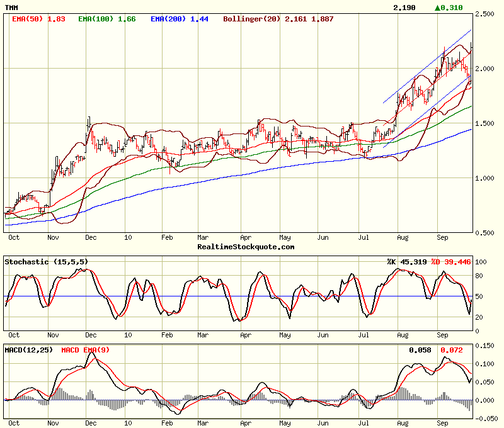Select the %D 39.446 reading
The height and width of the screenshot is (428, 504).
click(x=451, y=262)
